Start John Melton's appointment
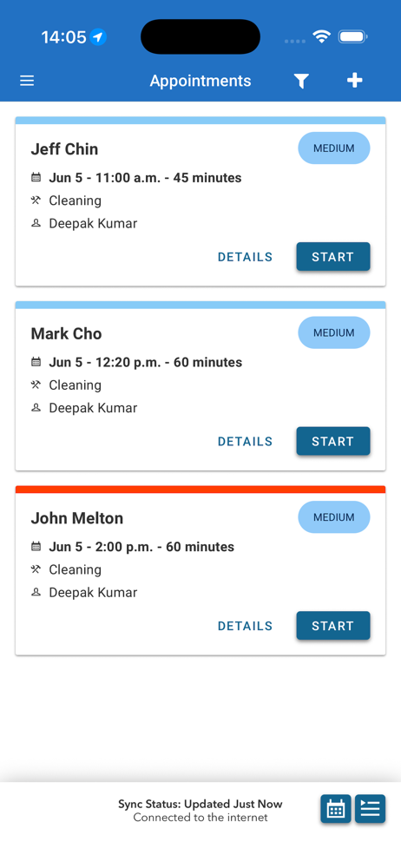Image resolution: width=401 pixels, height=868 pixels. (333, 626)
